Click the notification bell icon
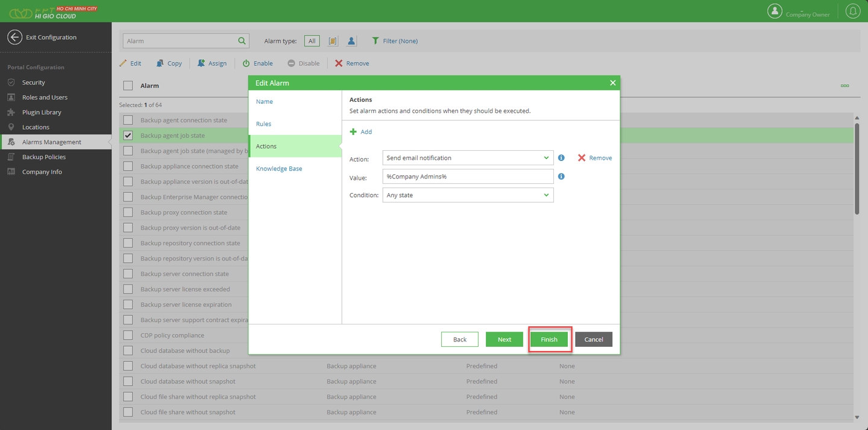 pos(852,11)
